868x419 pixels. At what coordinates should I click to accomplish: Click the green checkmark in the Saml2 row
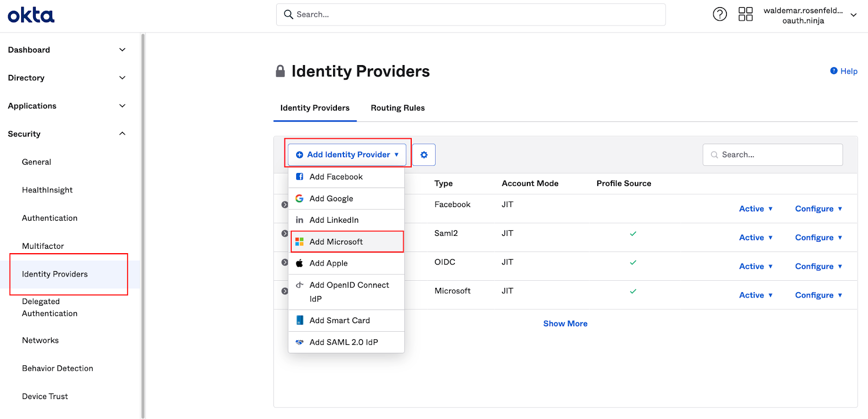point(633,234)
